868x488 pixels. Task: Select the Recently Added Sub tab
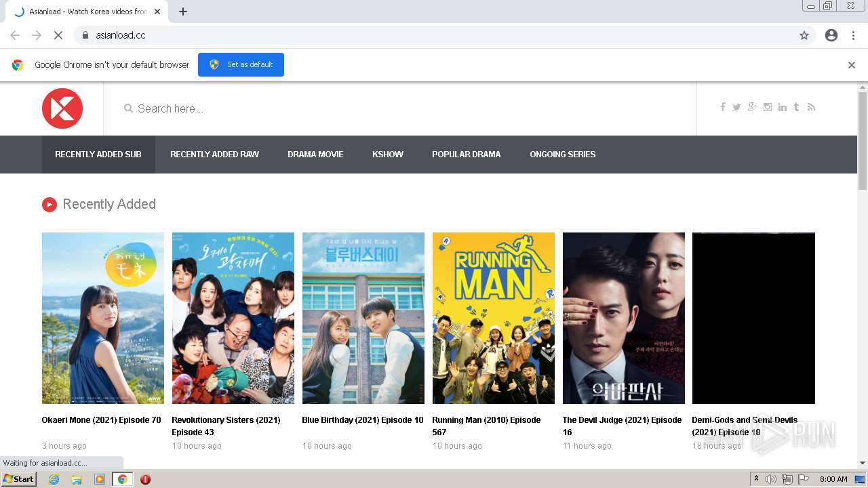[x=98, y=155]
